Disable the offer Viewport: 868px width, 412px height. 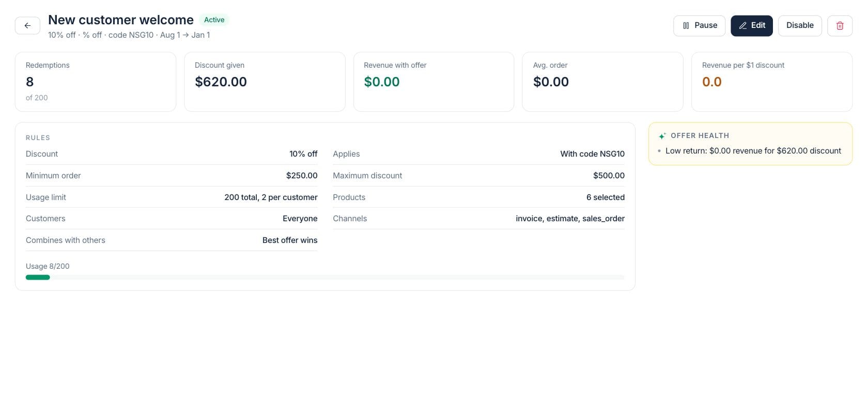800,25
